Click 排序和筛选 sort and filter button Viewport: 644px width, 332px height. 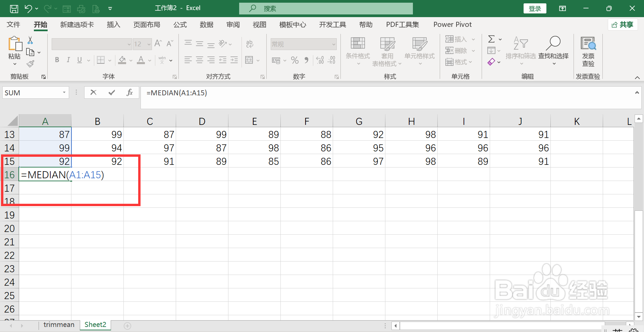click(x=521, y=51)
